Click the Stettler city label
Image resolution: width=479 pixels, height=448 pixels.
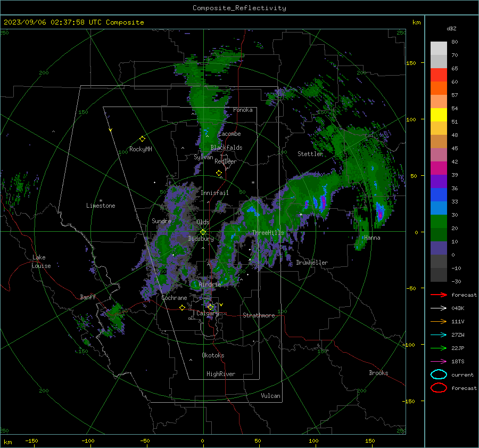(310, 154)
